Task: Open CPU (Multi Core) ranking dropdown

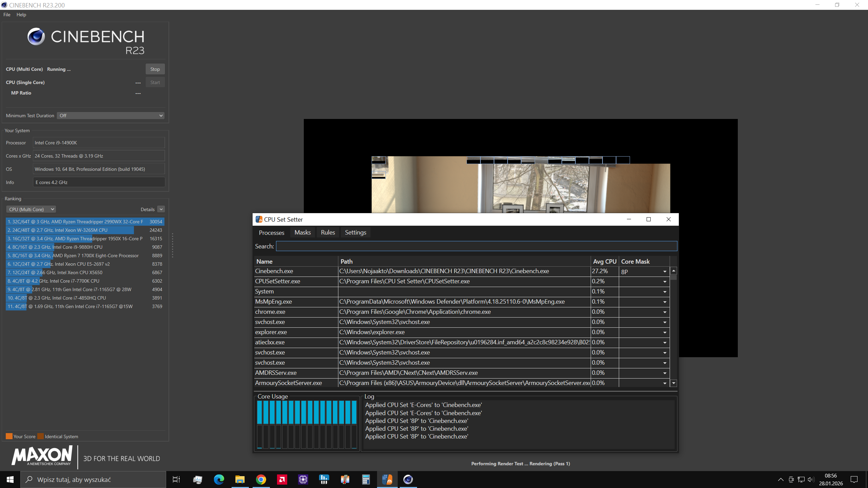Action: [31, 209]
